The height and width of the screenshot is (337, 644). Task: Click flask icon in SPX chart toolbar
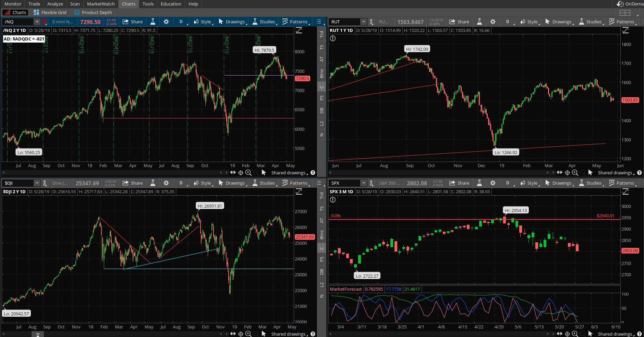pyautogui.click(x=479, y=183)
